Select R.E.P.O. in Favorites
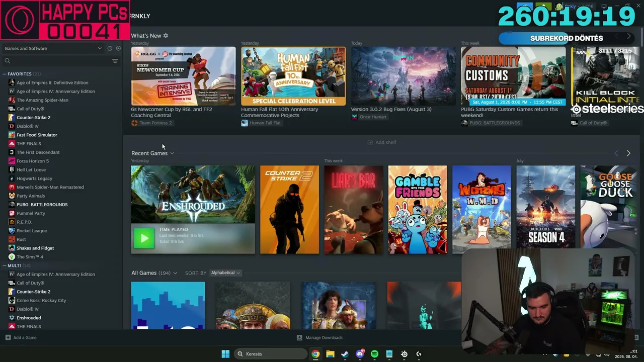The height and width of the screenshot is (362, 644). coord(24,222)
